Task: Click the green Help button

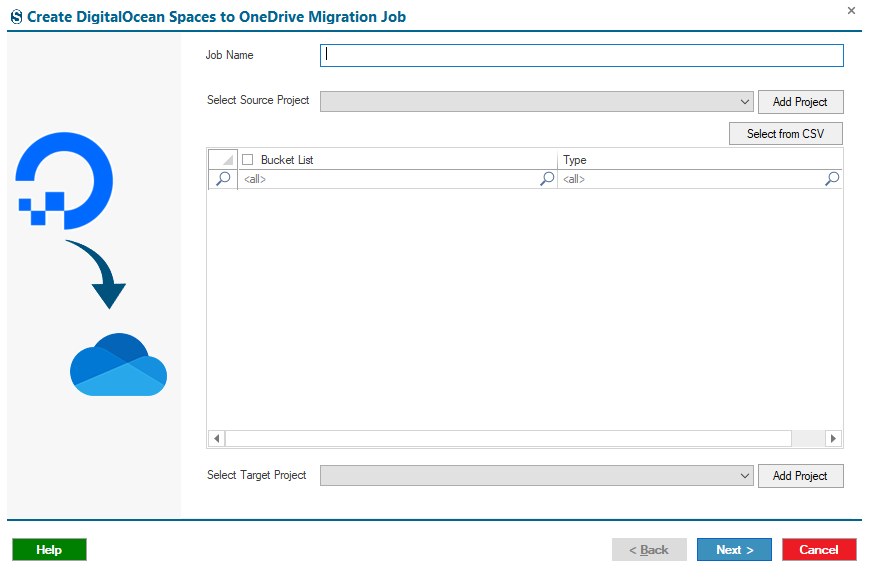Action: (x=49, y=550)
